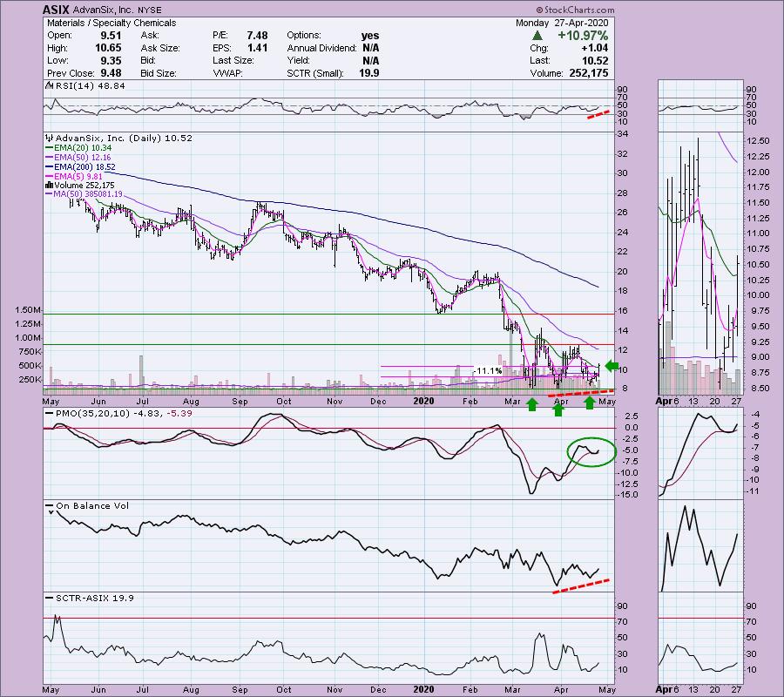Pick the EMA(5) 9.81 legend entry
Viewport: 784px width, 697px height.
coord(80,176)
